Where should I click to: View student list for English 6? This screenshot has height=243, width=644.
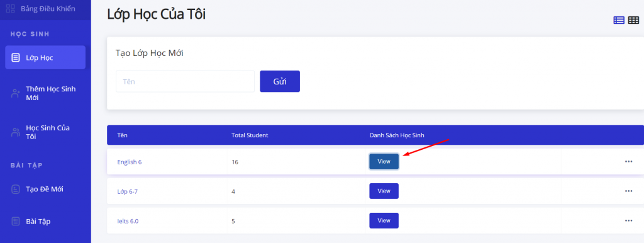[x=384, y=162]
